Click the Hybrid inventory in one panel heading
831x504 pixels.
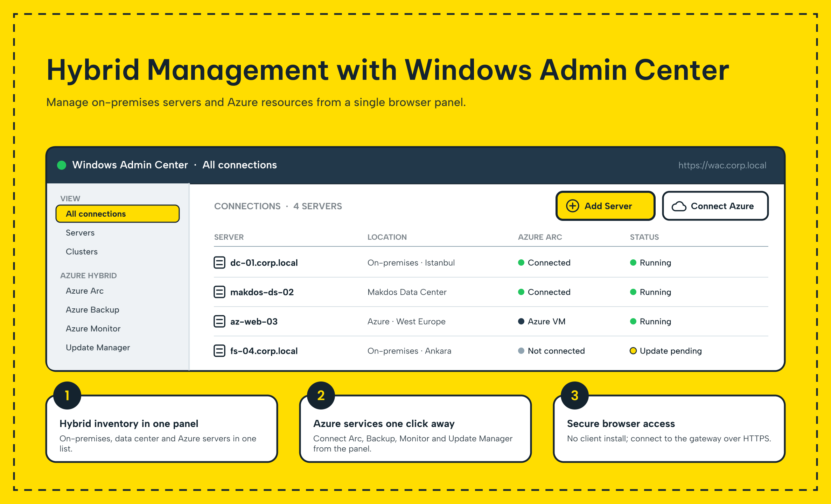click(129, 423)
